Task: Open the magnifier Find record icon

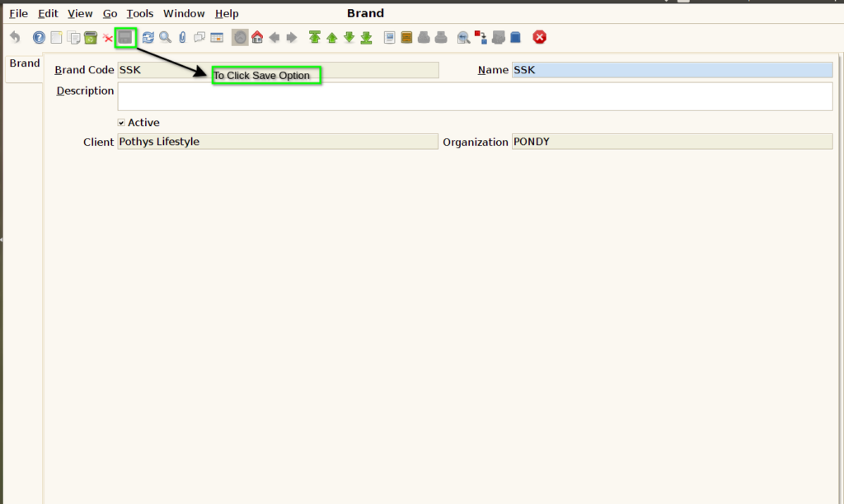Action: (x=165, y=37)
